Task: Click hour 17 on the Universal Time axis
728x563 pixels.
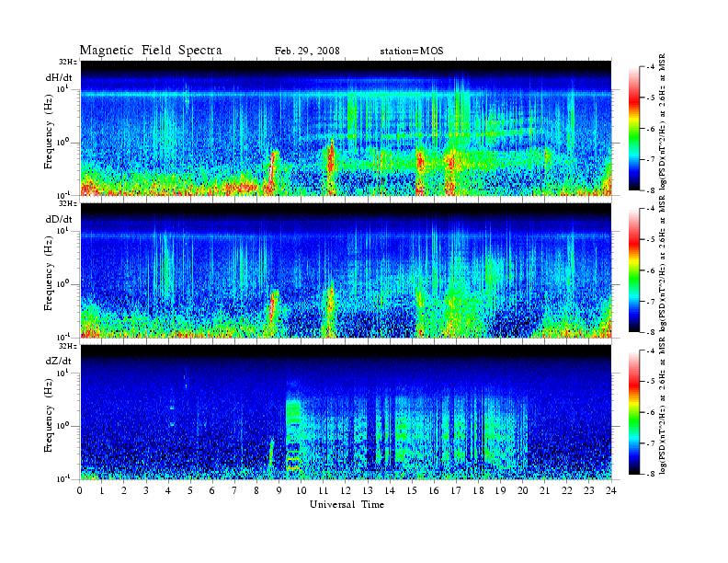Action: coord(456,490)
